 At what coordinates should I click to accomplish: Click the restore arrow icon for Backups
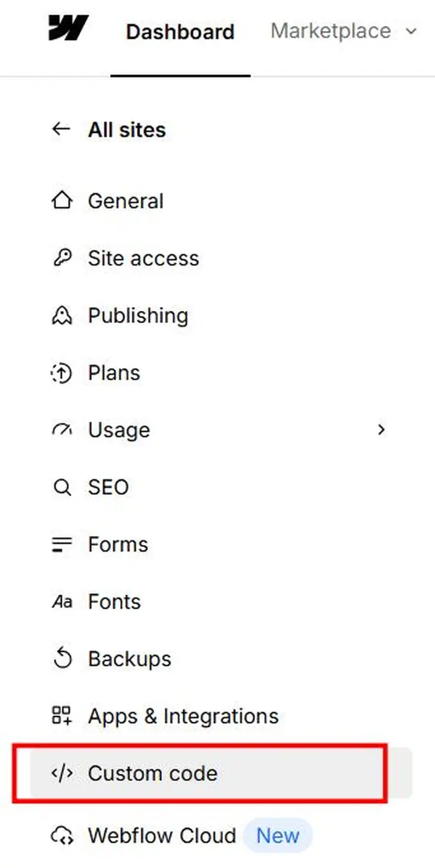62,659
